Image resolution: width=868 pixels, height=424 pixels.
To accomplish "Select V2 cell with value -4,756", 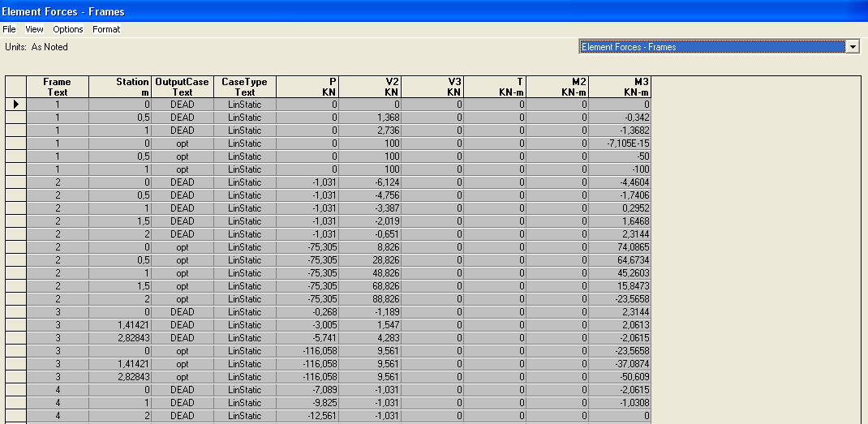I will coord(371,195).
